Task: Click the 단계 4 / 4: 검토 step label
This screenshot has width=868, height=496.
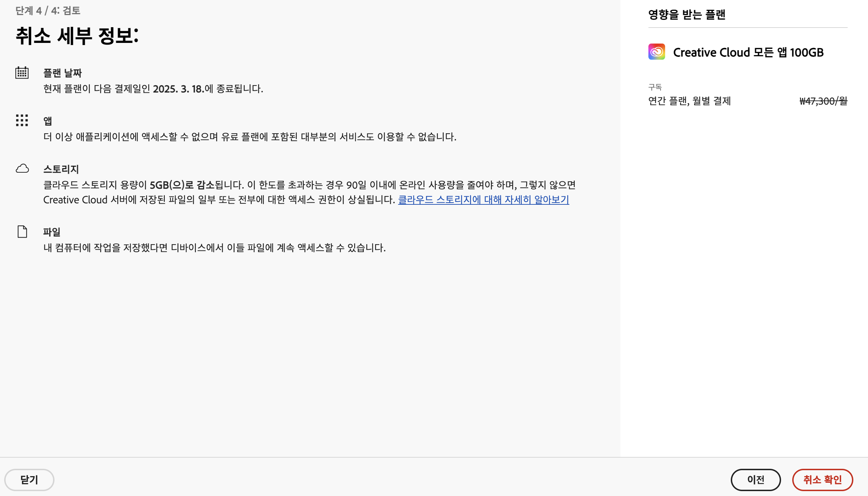Action: click(48, 11)
